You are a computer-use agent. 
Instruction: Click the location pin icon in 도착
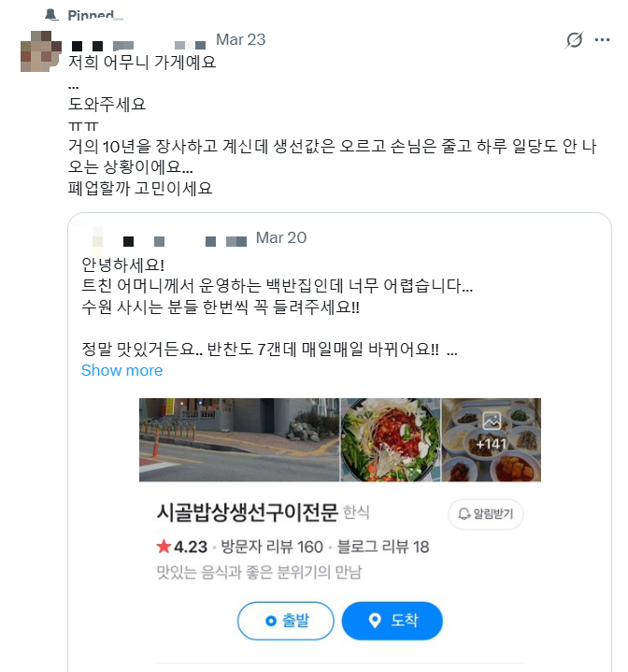pyautogui.click(x=375, y=621)
